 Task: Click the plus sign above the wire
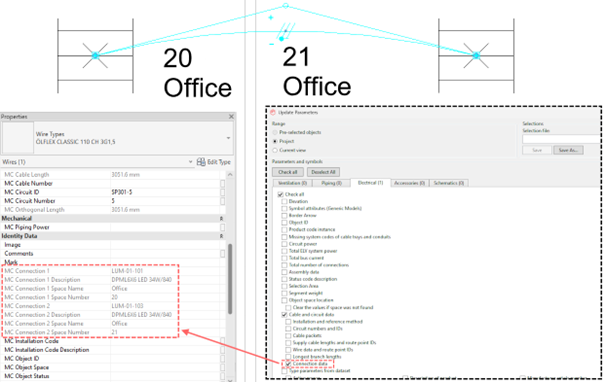click(271, 17)
